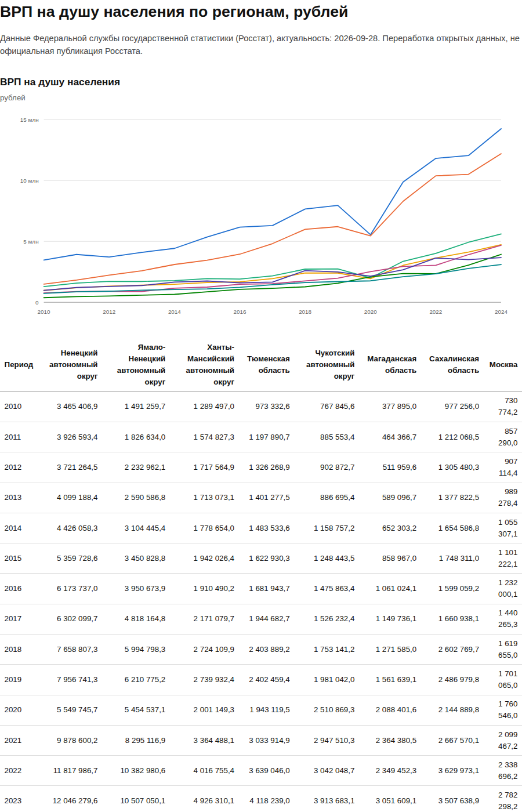
Task: Click the Москва column header
Action: point(503,365)
